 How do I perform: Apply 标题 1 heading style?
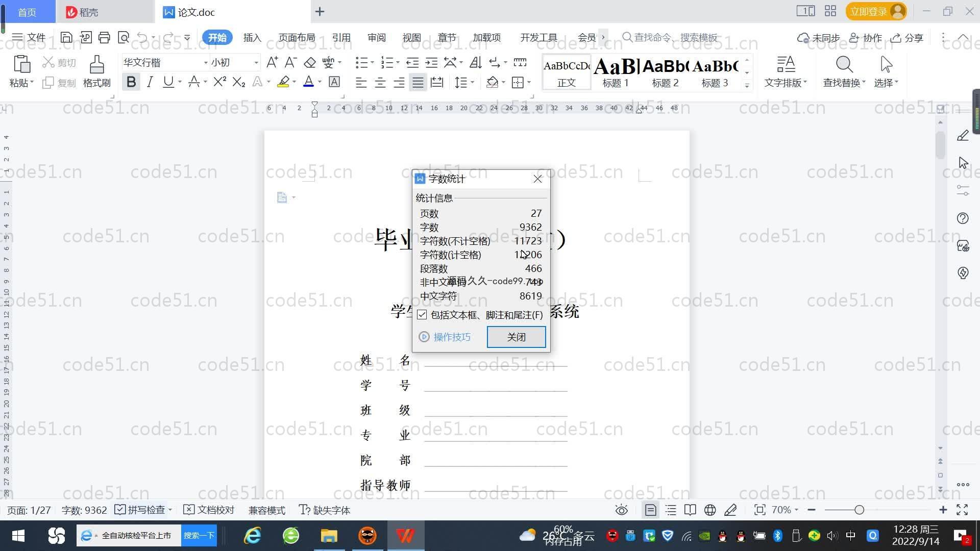pos(616,72)
